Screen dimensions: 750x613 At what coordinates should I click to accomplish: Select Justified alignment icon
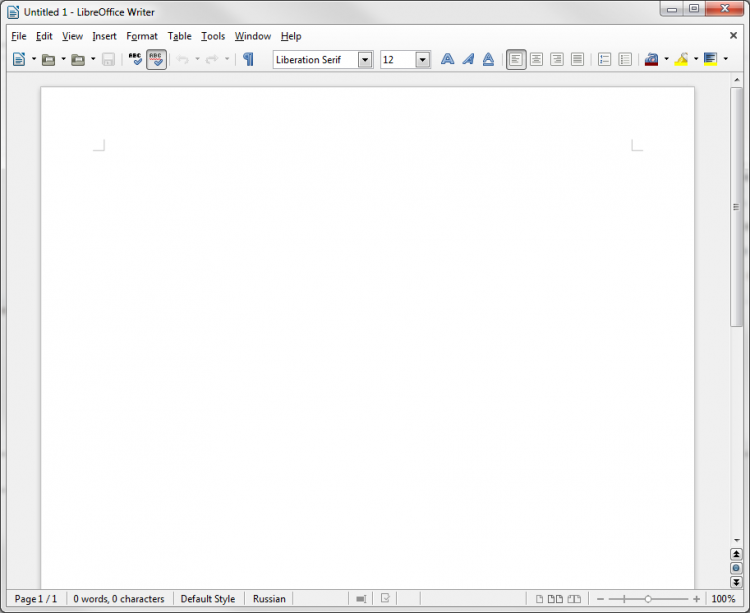click(x=577, y=59)
